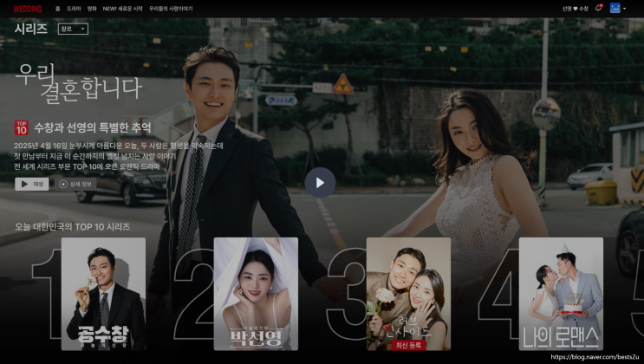The image size is (644, 364).
Task: Open the 드라마 menu item
Action: (74, 9)
